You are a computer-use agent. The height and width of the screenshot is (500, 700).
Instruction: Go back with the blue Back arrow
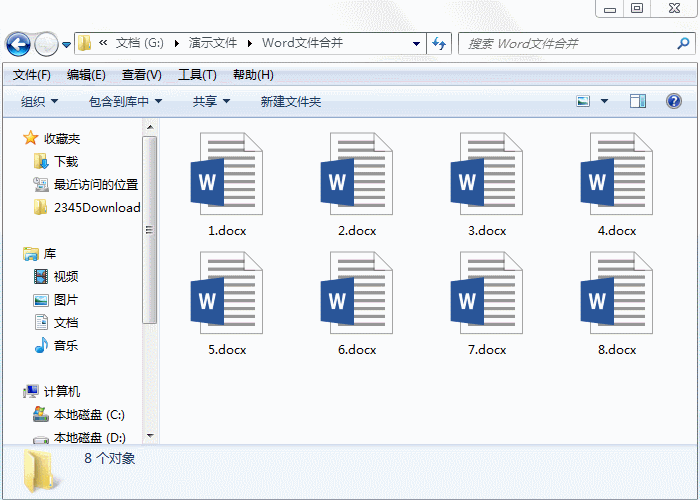coord(18,44)
